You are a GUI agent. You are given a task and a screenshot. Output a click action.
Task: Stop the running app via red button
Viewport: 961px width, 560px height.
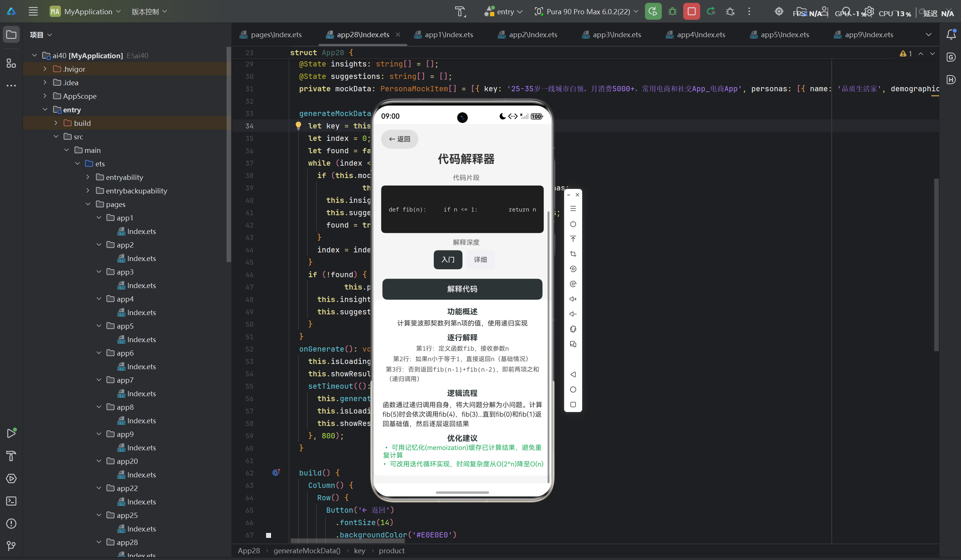[x=692, y=11]
